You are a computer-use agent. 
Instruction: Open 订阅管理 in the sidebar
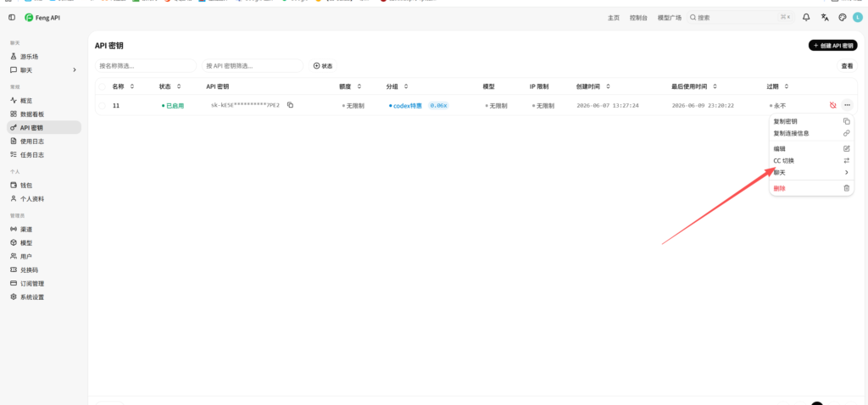(x=44, y=283)
